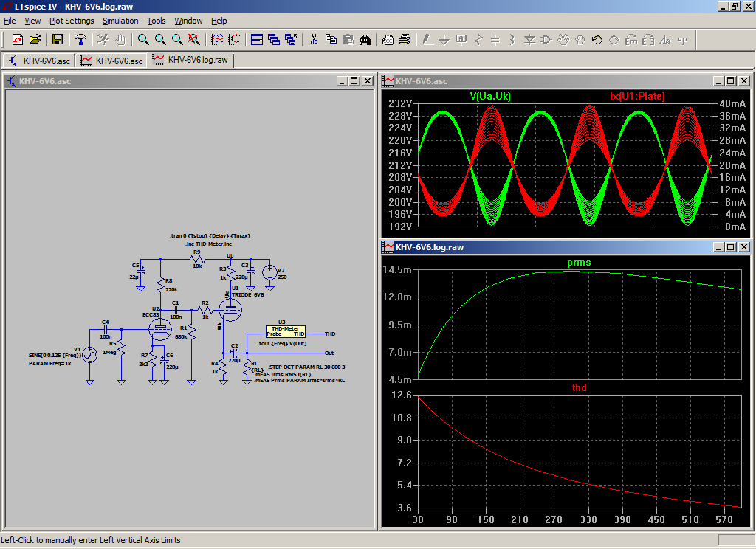Save using the floppy disk icon
The image size is (756, 549).
(x=58, y=39)
